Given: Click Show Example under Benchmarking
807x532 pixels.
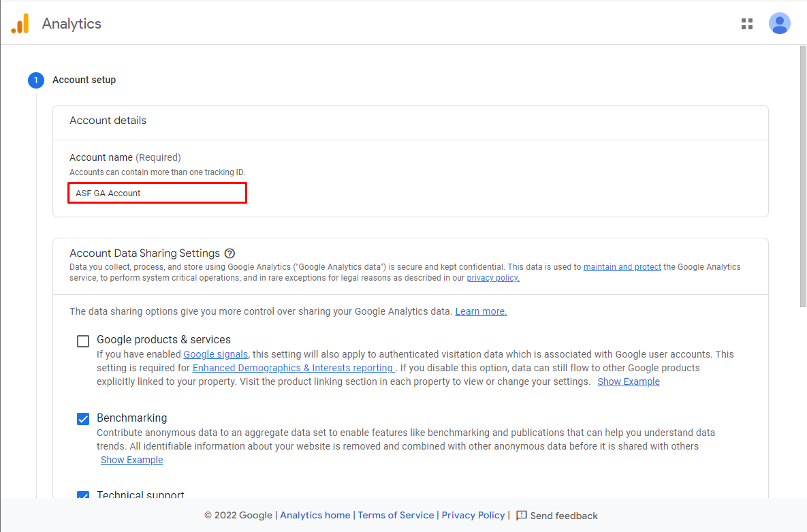Looking at the screenshot, I should [131, 460].
